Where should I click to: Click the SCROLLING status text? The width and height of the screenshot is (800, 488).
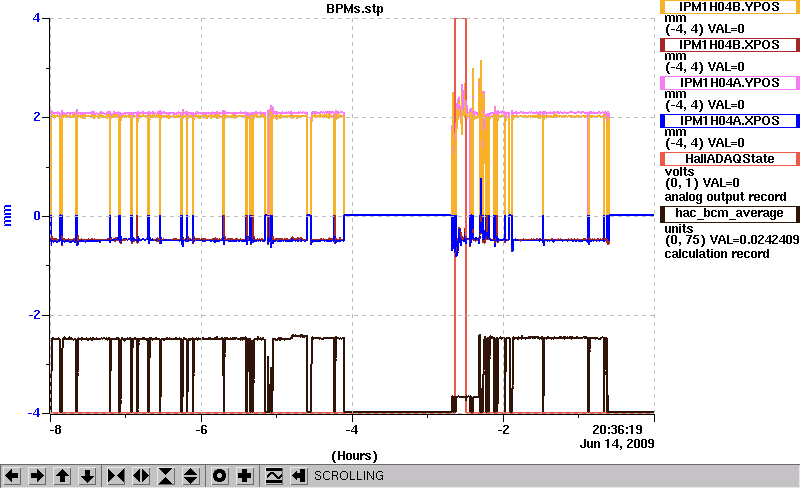349,476
